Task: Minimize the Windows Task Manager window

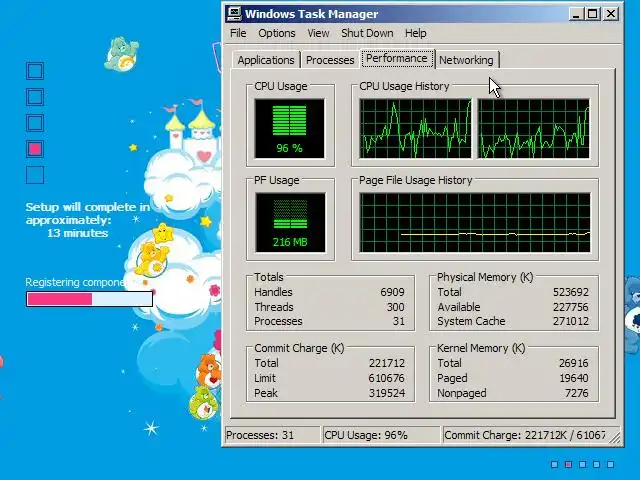Action: (x=576, y=14)
